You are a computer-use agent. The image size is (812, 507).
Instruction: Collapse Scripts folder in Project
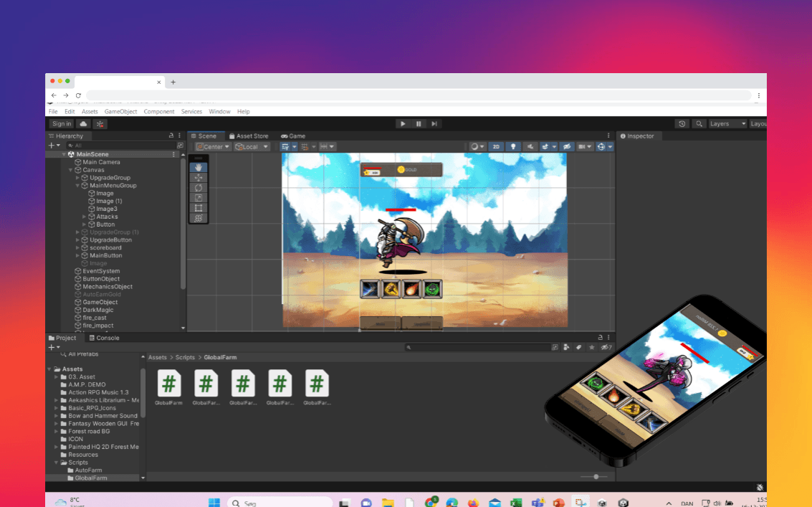click(x=57, y=463)
